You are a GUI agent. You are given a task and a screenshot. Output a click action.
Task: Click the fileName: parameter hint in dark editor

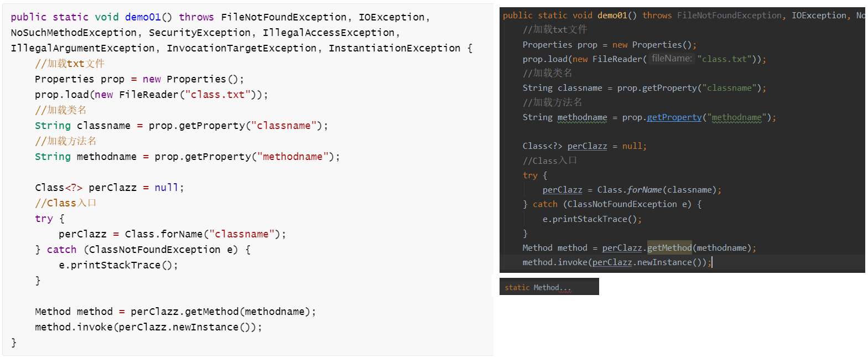[671, 58]
